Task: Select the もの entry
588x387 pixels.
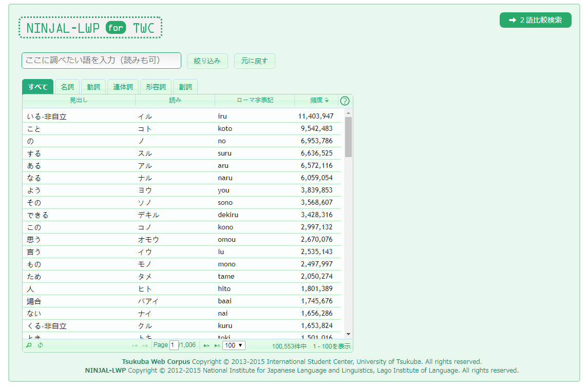Action: pyautogui.click(x=181, y=264)
